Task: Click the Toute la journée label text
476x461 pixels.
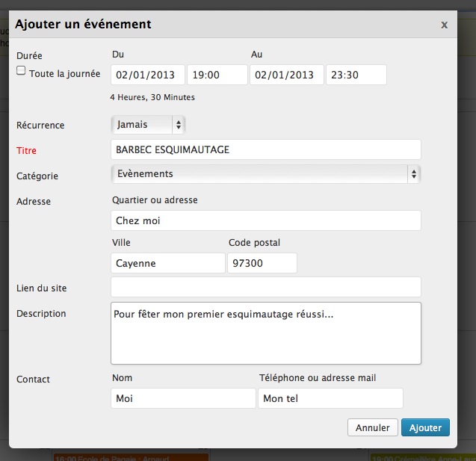Action: tap(64, 74)
